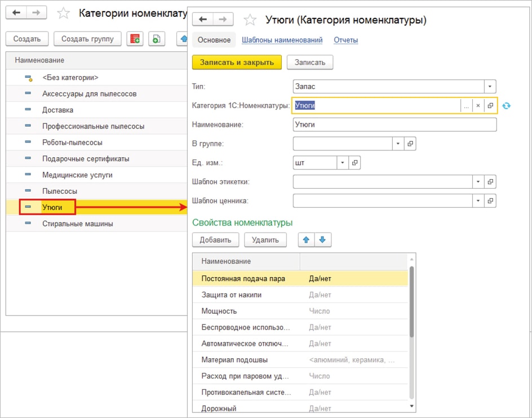This screenshot has width=532, height=418.
Task: Click the red table icon in list toolbar
Action: (135, 39)
